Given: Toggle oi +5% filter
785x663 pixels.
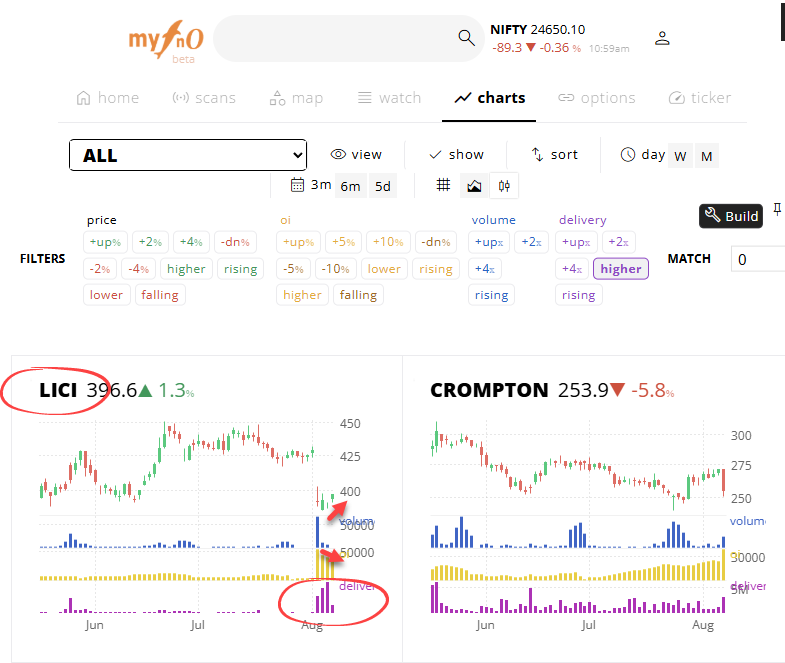Looking at the screenshot, I should pyautogui.click(x=343, y=242).
